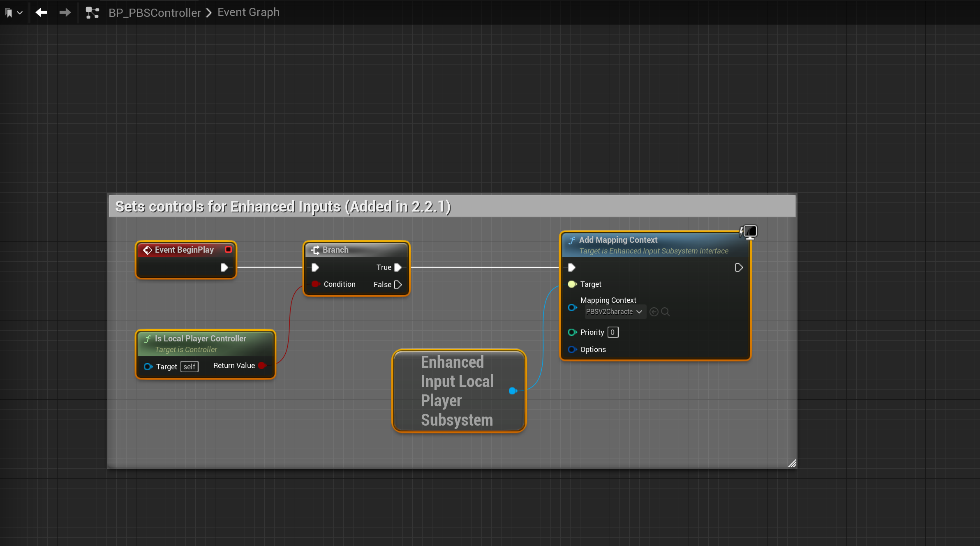Click the Event BeginPlay red delegate pin
Screen dimensions: 980x546
pyautogui.click(x=229, y=249)
